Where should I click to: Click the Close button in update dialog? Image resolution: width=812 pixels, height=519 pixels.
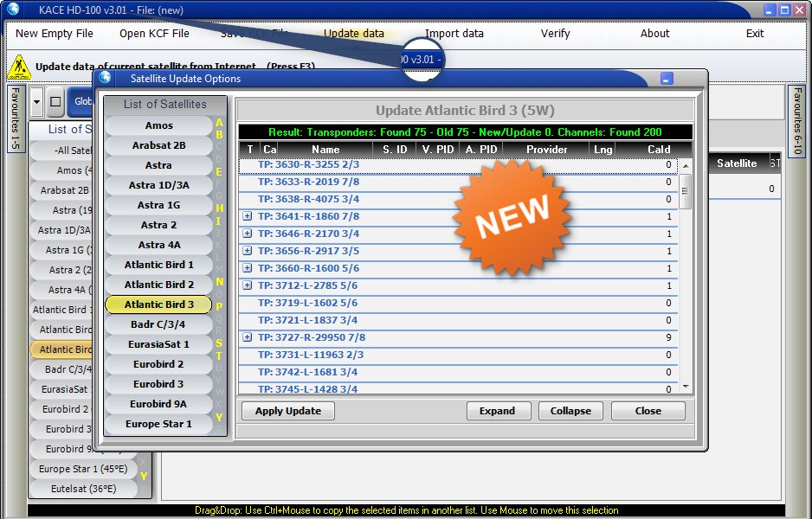coord(648,411)
